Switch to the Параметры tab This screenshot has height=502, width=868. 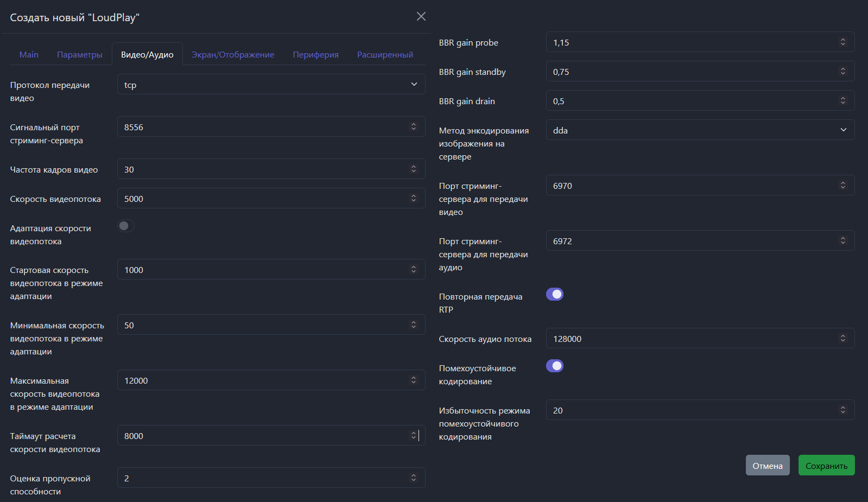point(80,55)
